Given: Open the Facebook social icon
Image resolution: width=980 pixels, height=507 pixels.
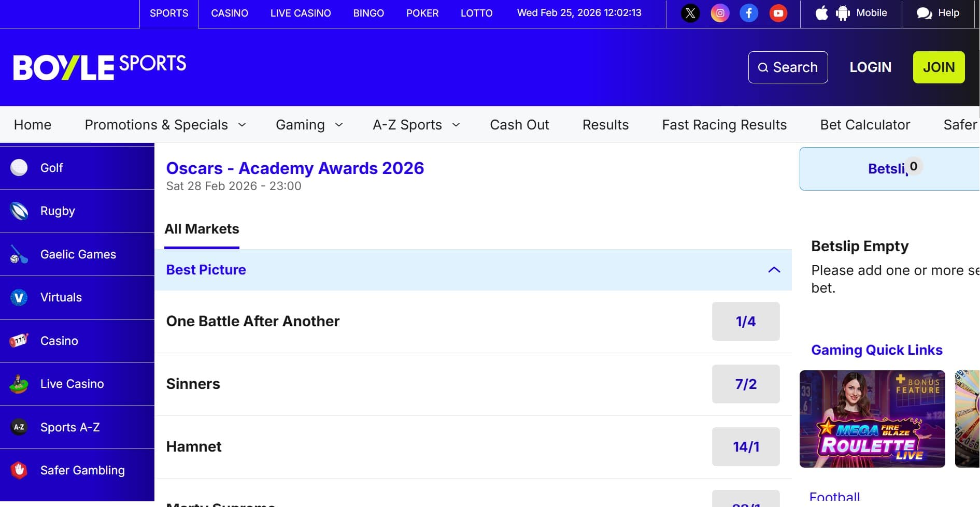Looking at the screenshot, I should [749, 13].
